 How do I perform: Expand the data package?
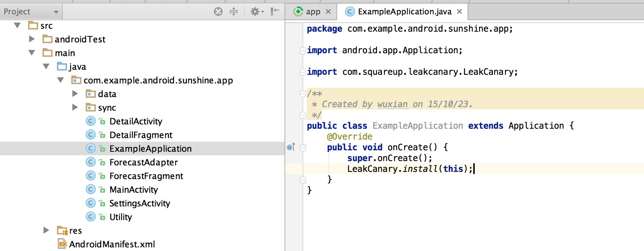tap(75, 93)
